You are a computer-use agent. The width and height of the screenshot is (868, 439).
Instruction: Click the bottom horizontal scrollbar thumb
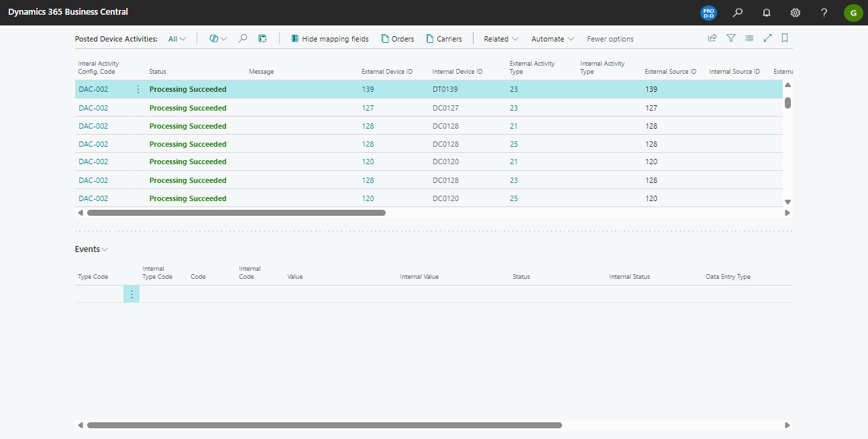[325, 425]
